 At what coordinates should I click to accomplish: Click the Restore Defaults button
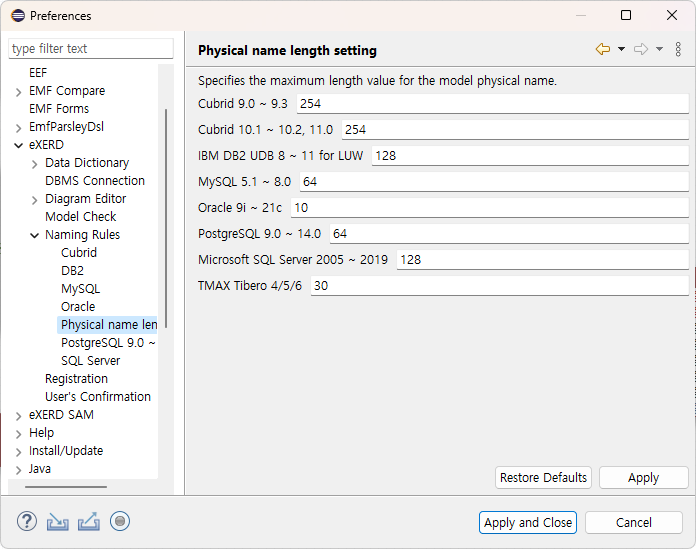[x=543, y=478]
